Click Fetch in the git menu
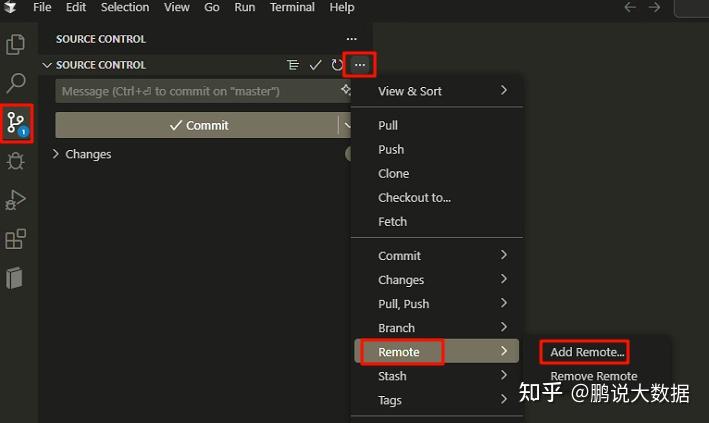The image size is (709, 423). (392, 221)
